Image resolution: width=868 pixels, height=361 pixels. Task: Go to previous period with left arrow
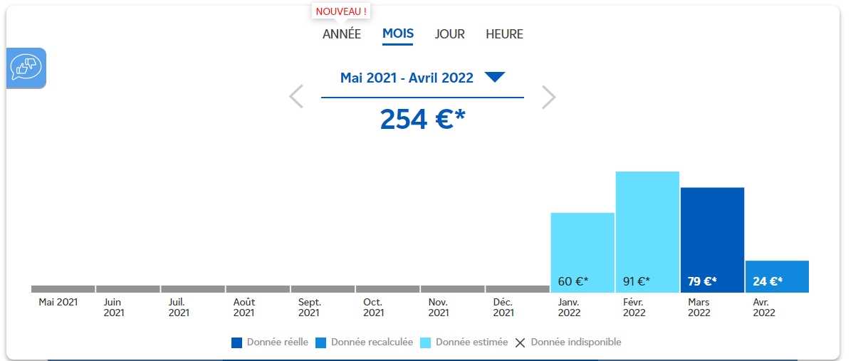pos(296,97)
